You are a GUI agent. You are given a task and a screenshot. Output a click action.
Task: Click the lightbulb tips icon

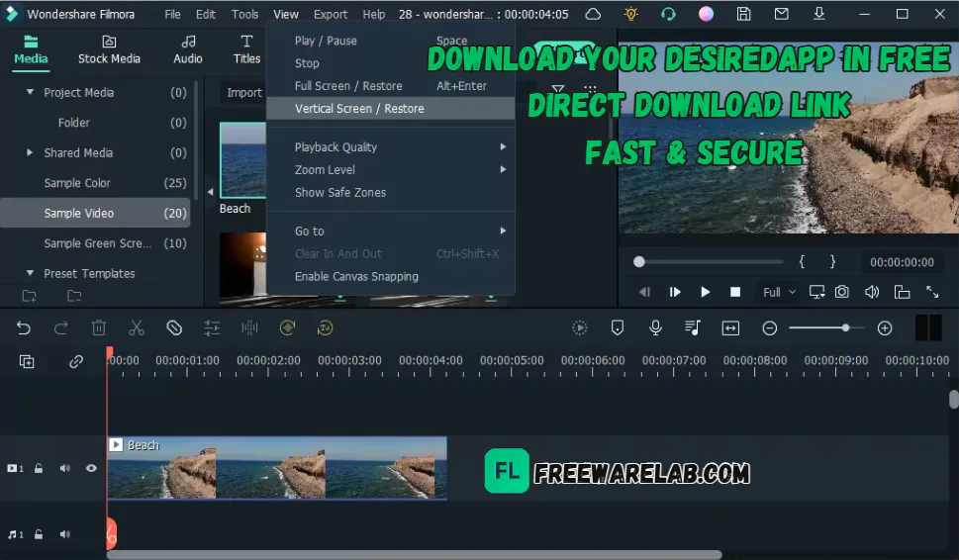tap(630, 14)
